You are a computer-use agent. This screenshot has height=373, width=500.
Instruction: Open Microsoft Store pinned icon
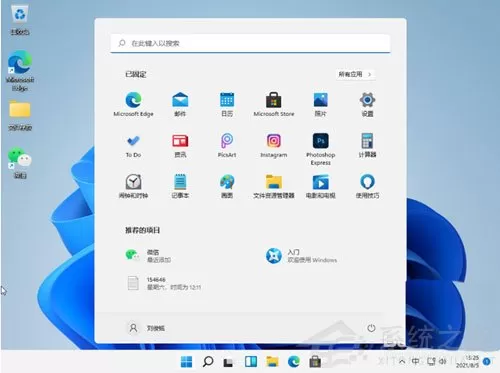click(274, 104)
